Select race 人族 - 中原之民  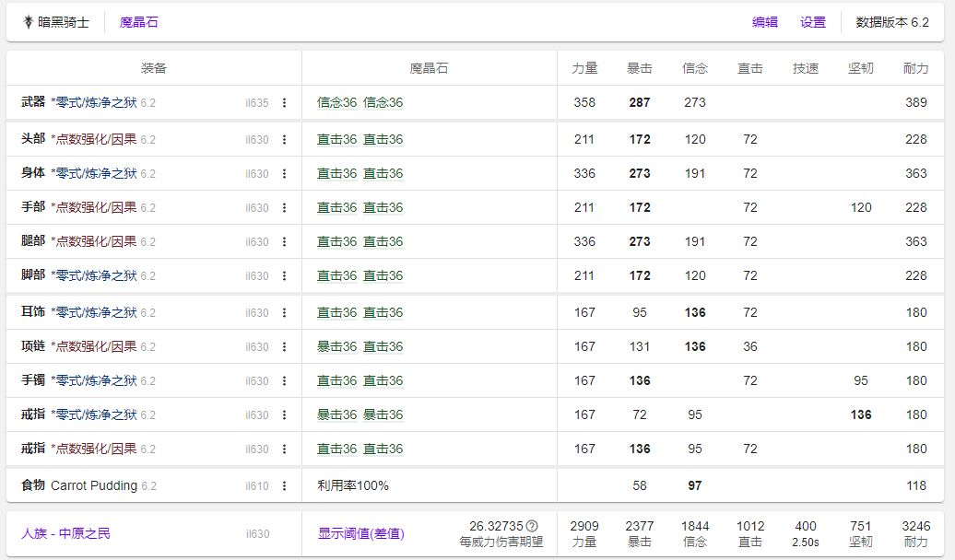(65, 533)
